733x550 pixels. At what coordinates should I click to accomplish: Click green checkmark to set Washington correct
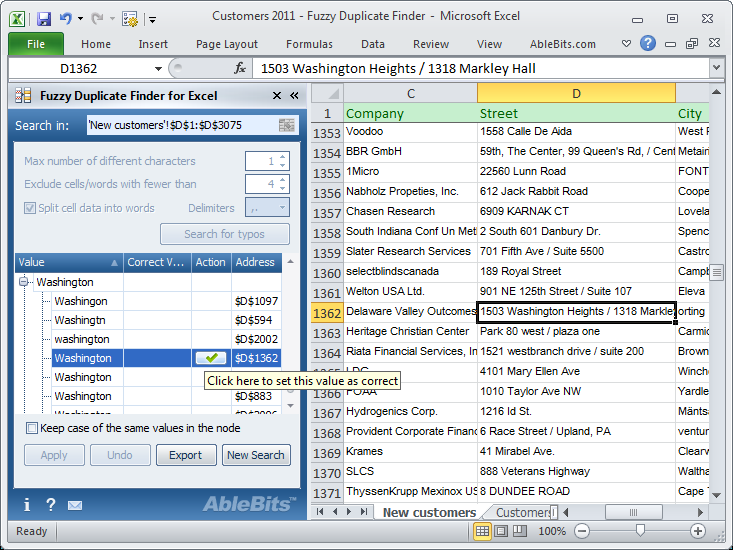(x=211, y=358)
